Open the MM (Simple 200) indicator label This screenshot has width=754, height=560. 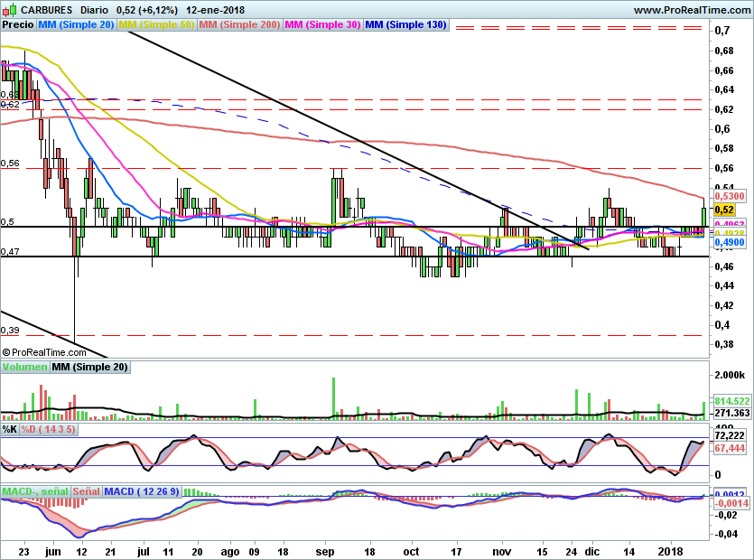tap(239, 25)
